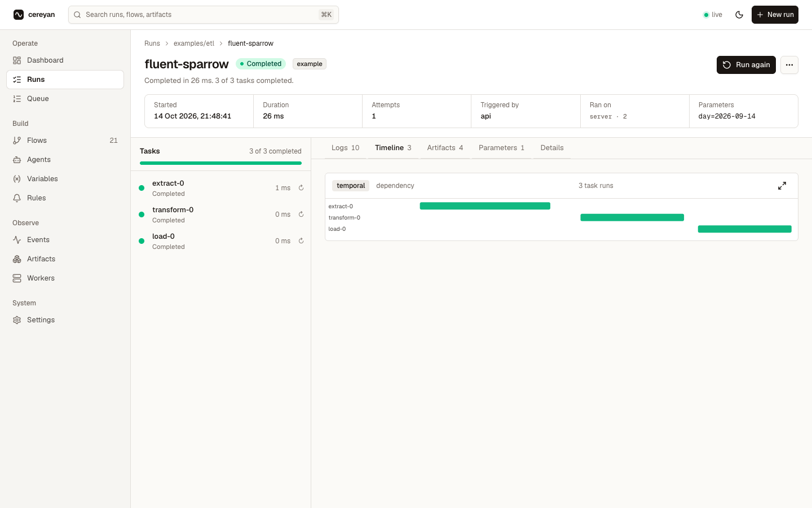Screen dimensions: 812x508
Task: Retry the extract-0 task icon
Action: click(x=301, y=188)
